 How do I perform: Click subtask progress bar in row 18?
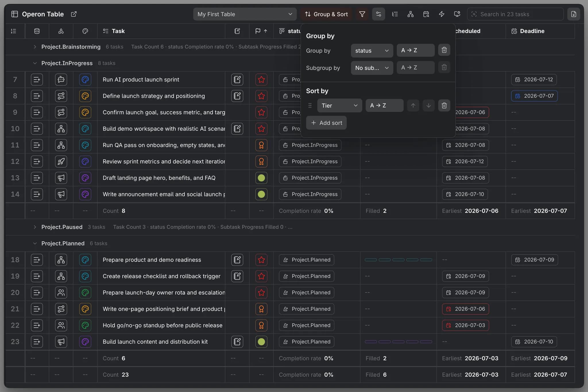click(x=398, y=260)
